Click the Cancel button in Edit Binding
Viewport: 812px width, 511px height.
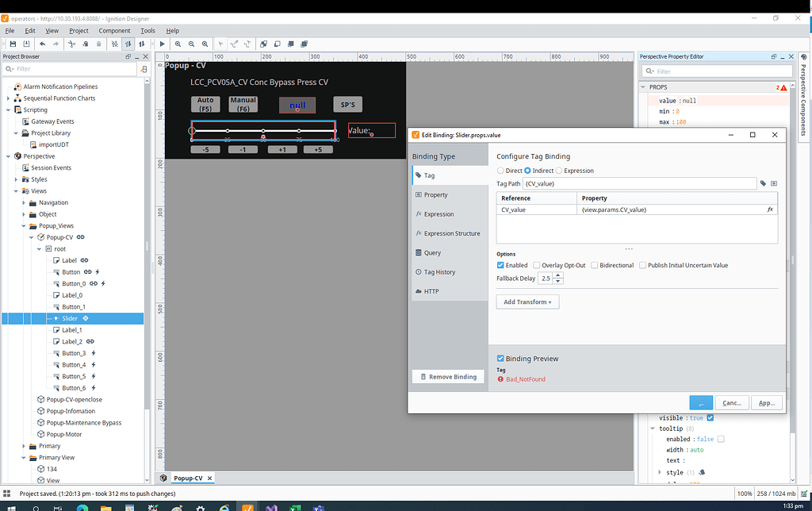pyautogui.click(x=732, y=402)
